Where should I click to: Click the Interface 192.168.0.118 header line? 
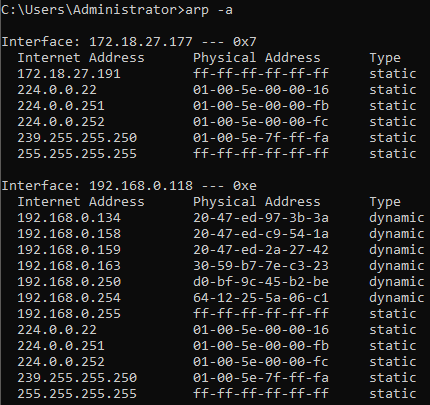tap(129, 186)
